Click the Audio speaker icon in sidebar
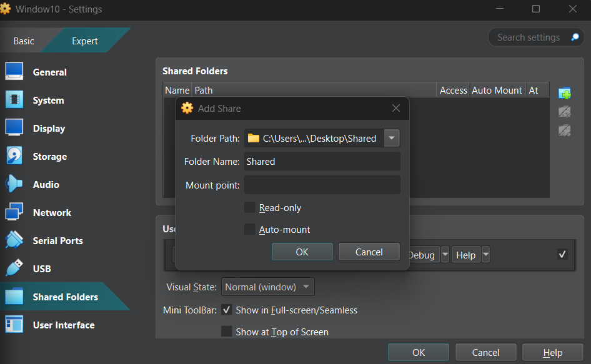Viewport: 591px width, 364px height. click(x=14, y=184)
